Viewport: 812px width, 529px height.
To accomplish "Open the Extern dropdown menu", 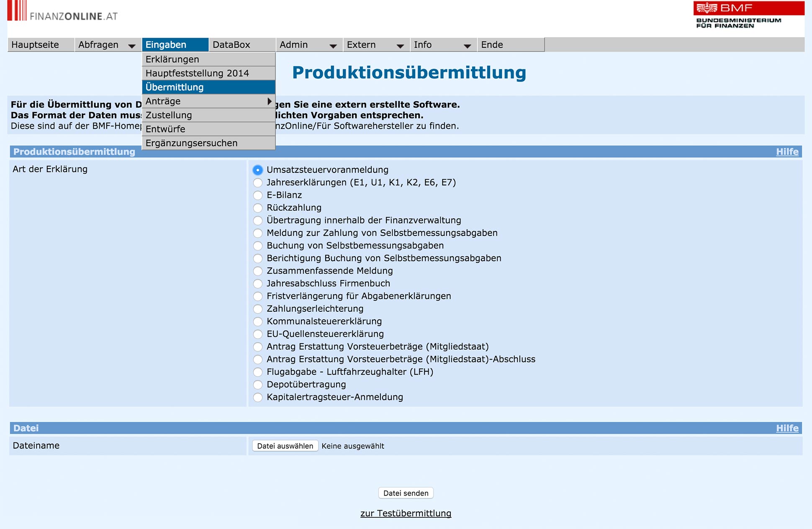I will point(376,45).
